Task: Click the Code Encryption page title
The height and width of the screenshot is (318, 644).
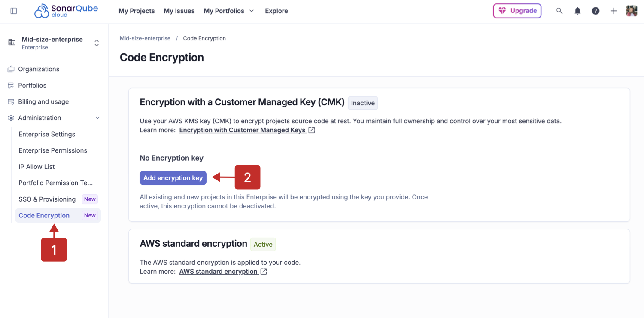Action: 162,58
